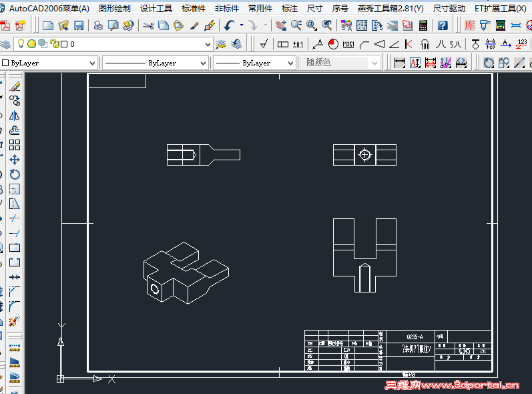
Task: Open the ET扩展工具(X) menu
Action: (501, 9)
